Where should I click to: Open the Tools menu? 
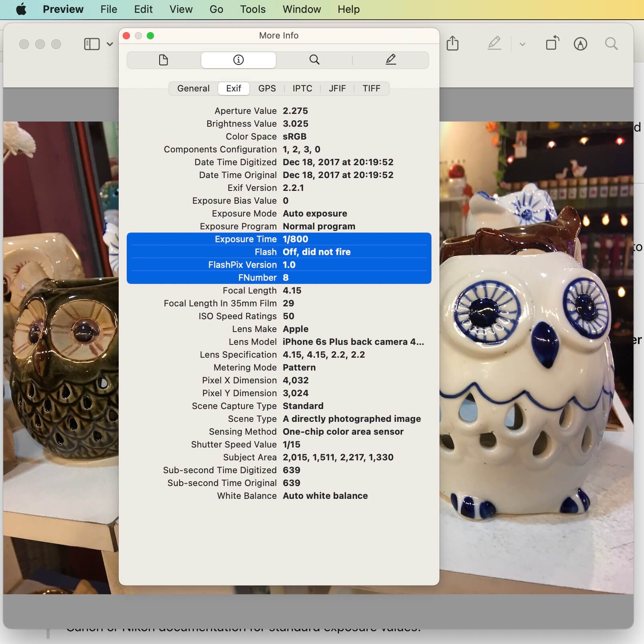coord(253,9)
